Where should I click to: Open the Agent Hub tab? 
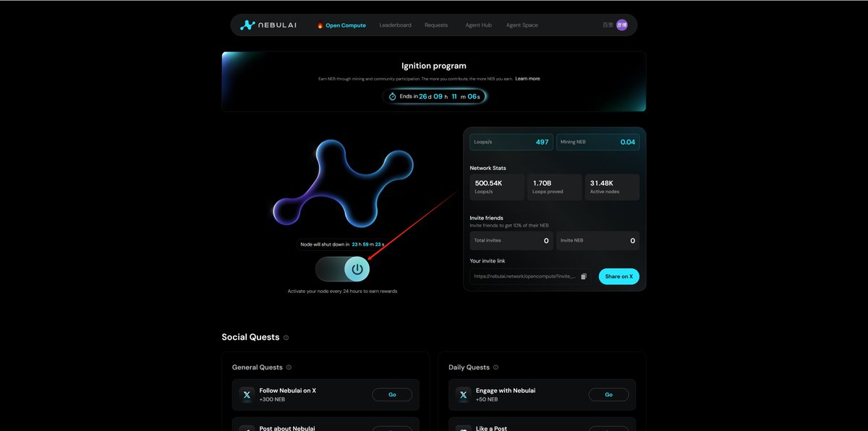pos(478,25)
